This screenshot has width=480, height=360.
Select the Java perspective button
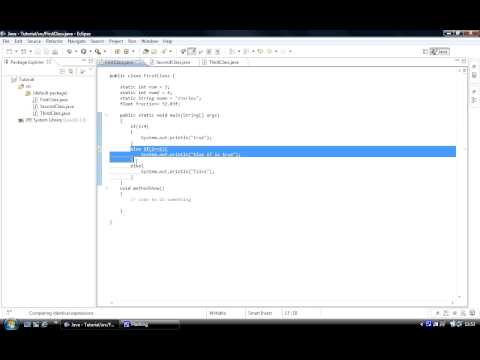pos(439,51)
